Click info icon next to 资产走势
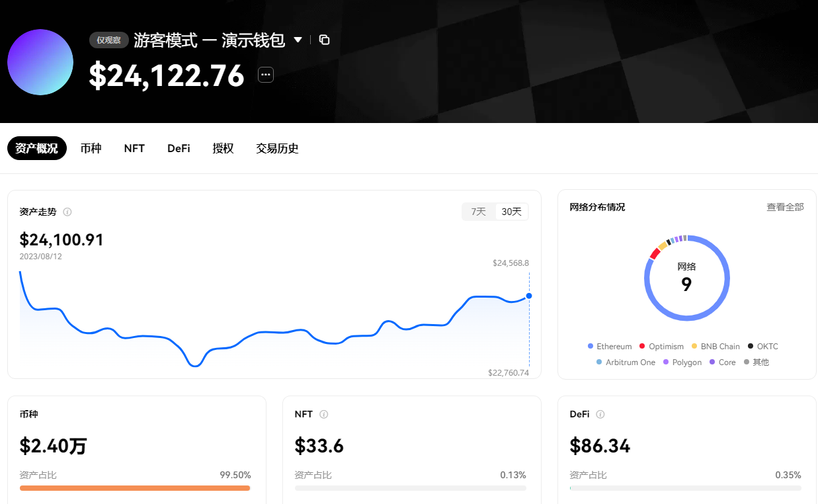 click(67, 212)
